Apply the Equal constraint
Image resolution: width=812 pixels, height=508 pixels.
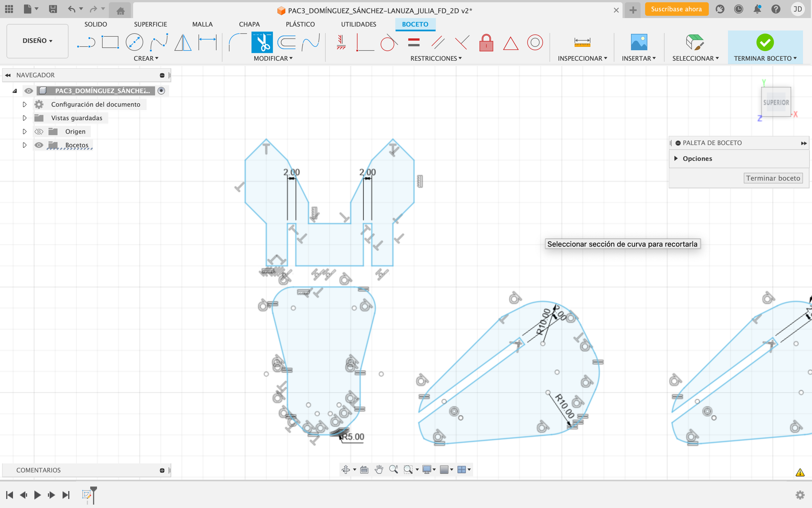point(414,43)
